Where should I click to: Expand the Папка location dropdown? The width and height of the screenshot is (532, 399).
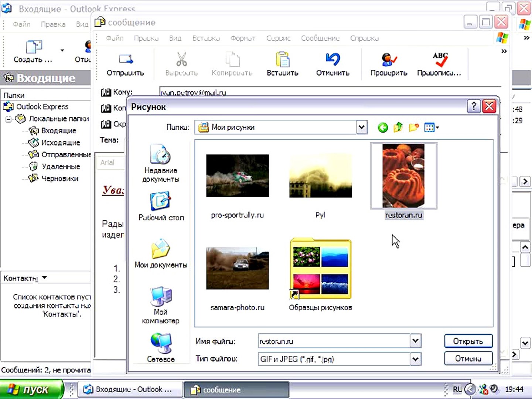362,127
